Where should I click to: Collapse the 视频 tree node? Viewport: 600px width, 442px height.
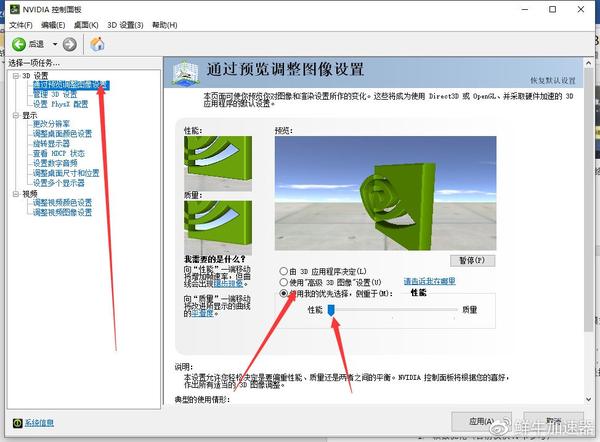[x=16, y=194]
